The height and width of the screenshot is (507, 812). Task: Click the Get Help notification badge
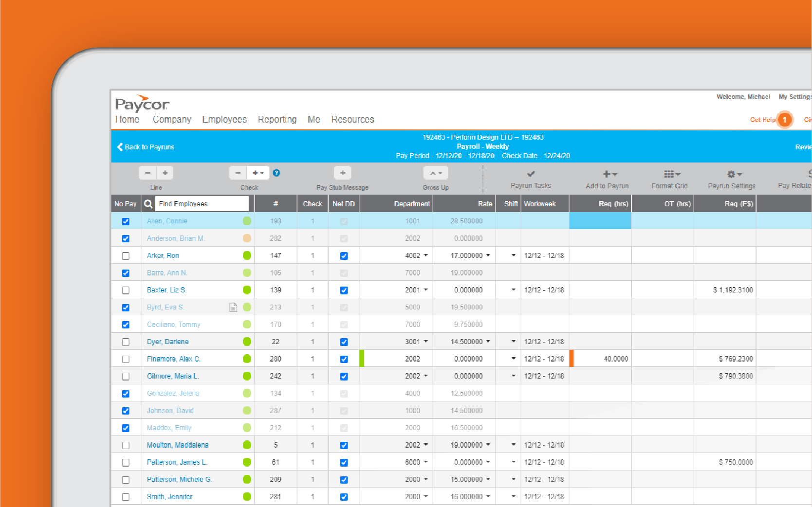tap(784, 120)
